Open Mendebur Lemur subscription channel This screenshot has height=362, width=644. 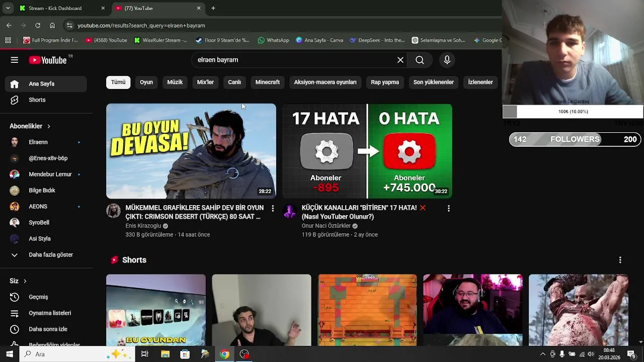coord(46,174)
